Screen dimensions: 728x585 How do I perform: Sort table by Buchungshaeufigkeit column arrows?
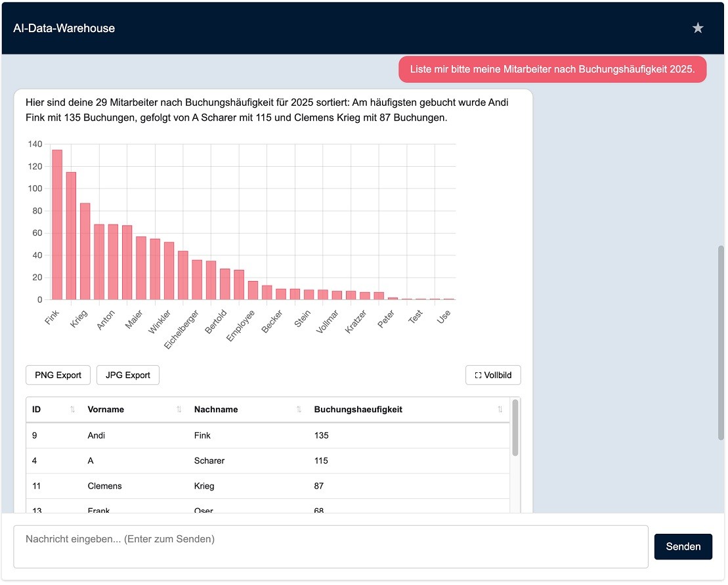[x=500, y=410]
